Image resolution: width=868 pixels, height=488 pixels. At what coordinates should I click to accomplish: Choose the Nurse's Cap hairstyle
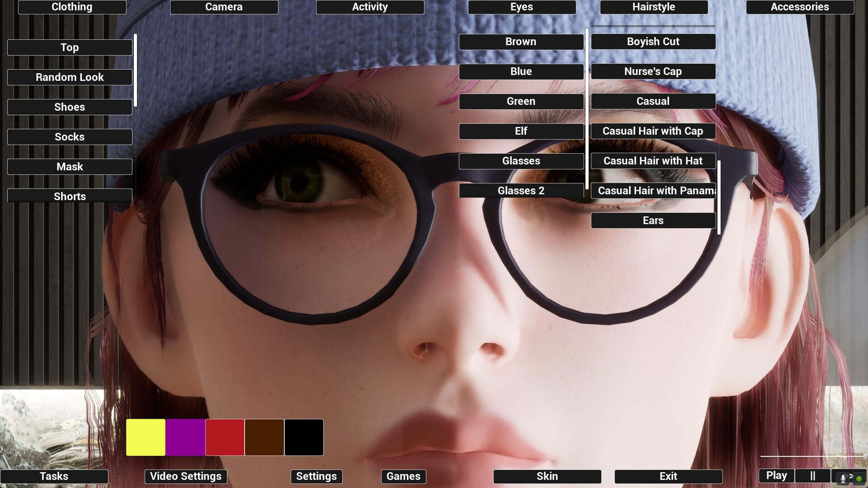pyautogui.click(x=653, y=71)
